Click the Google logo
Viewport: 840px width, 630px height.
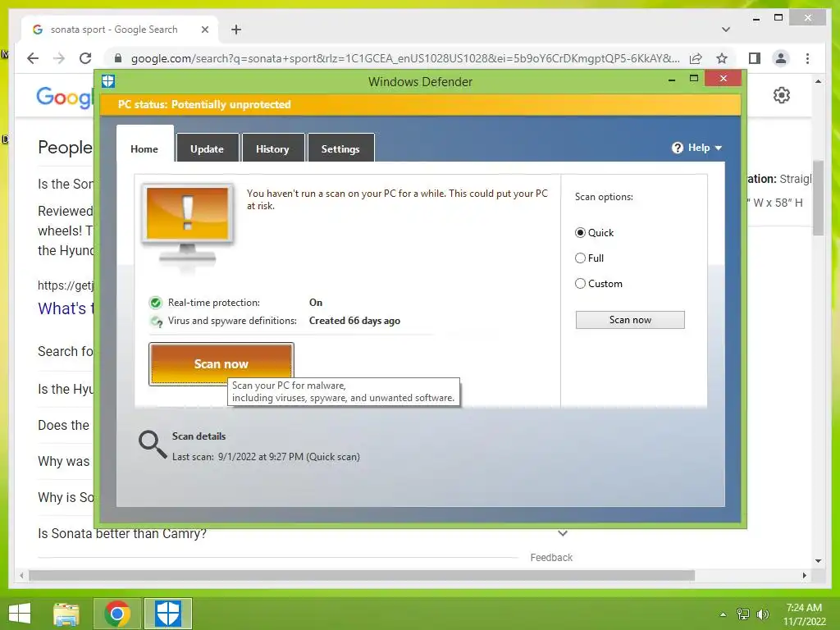coord(64,98)
